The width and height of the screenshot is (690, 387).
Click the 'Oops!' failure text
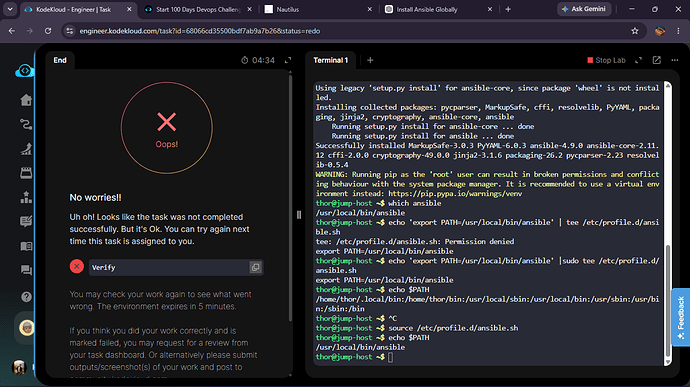click(x=166, y=144)
